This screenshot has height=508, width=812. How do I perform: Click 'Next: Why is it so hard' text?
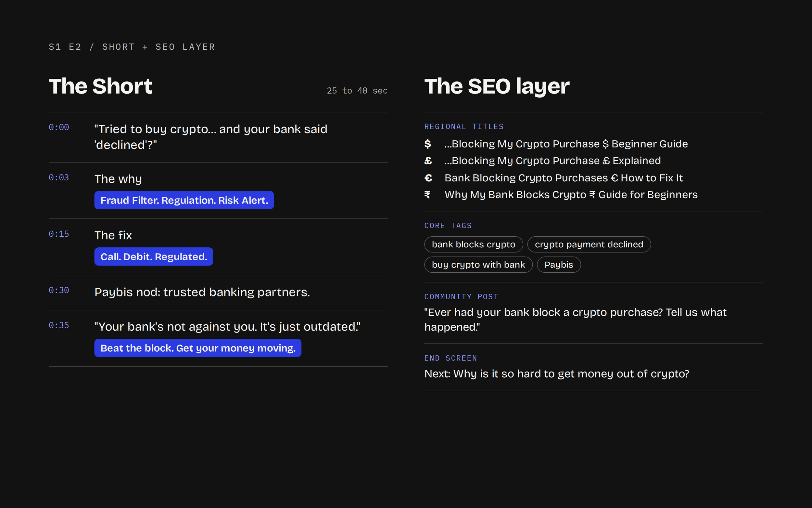[557, 374]
